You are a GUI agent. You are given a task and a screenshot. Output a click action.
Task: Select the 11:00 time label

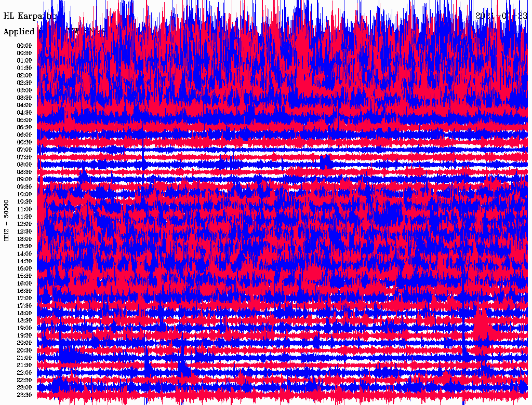pyautogui.click(x=24, y=209)
